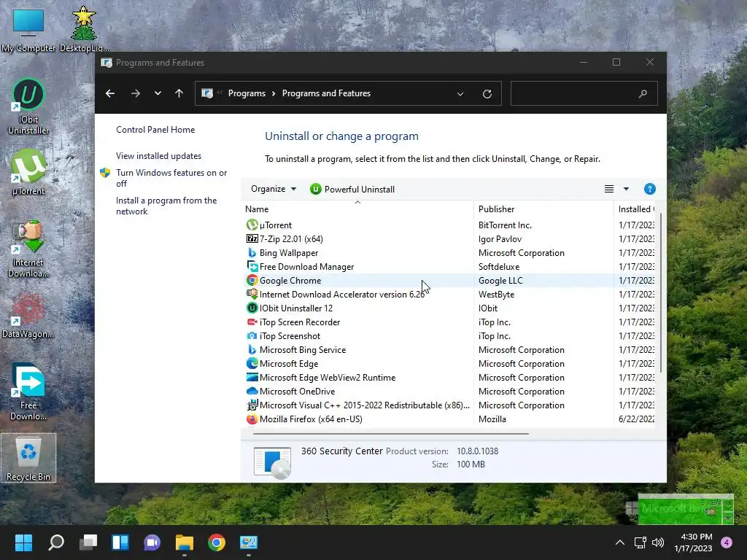Click Programs and Features breadcrumb
This screenshot has height=560, width=747.
[x=326, y=93]
